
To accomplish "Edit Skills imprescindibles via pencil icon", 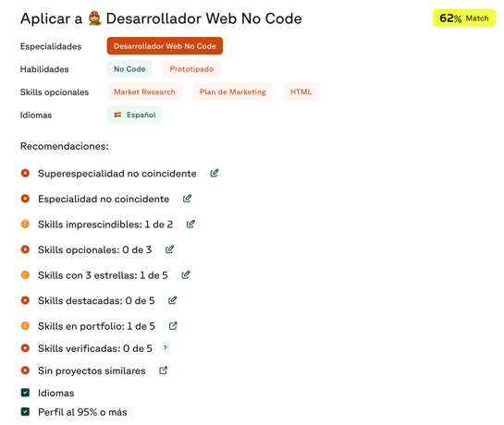I will tap(191, 224).
